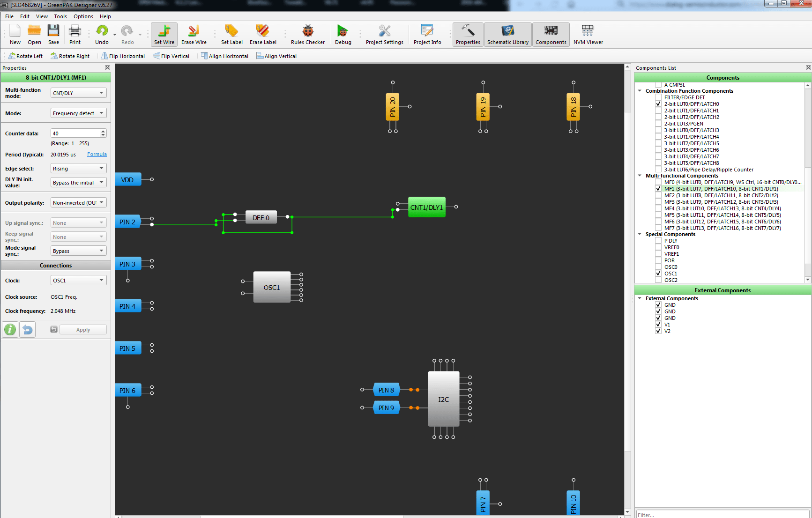This screenshot has width=812, height=518.
Task: Click the Print toolbar icon
Action: pos(75,34)
